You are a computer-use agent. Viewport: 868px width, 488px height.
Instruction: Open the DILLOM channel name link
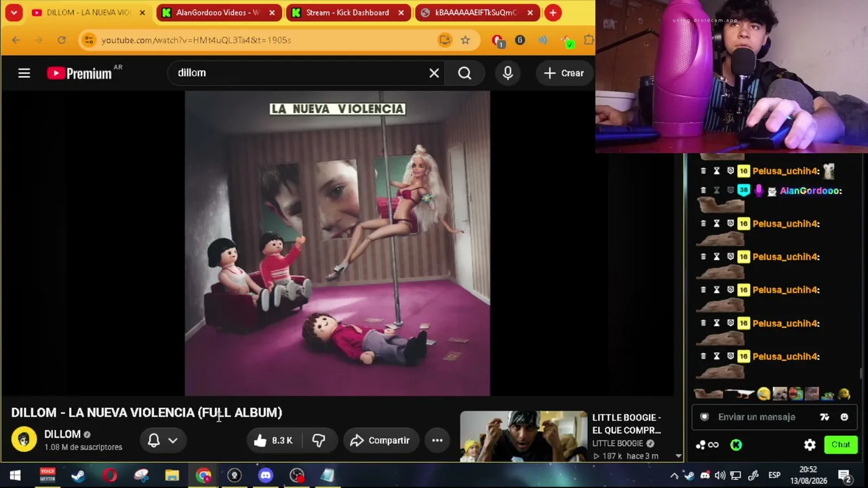click(62, 434)
